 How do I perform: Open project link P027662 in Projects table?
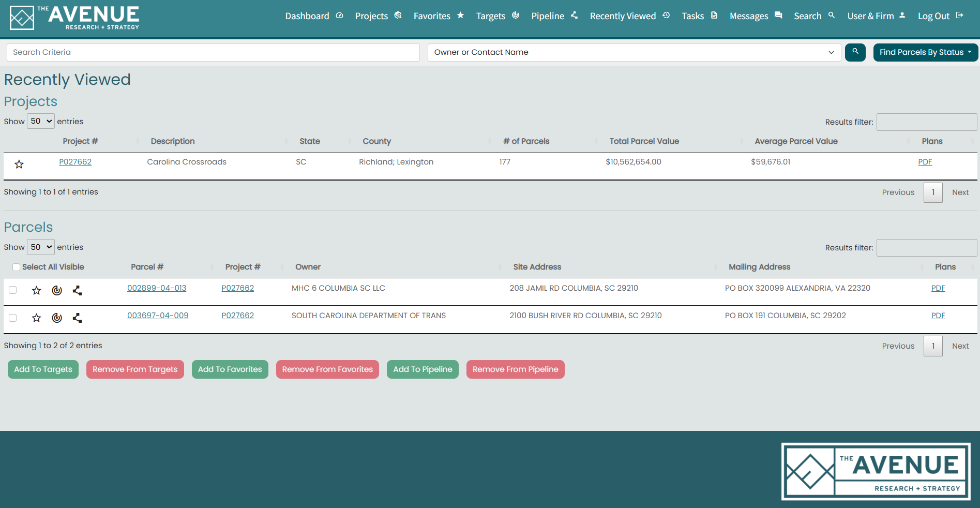click(75, 162)
